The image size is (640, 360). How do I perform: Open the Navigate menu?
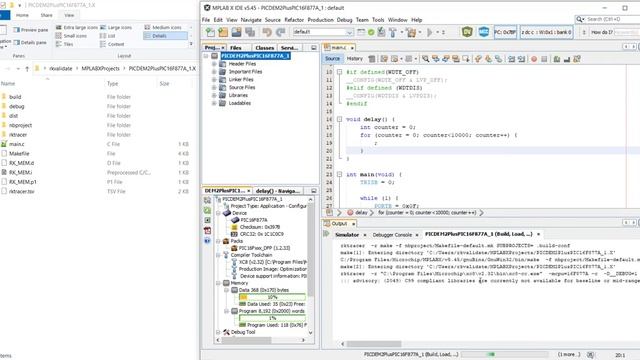coord(251,20)
